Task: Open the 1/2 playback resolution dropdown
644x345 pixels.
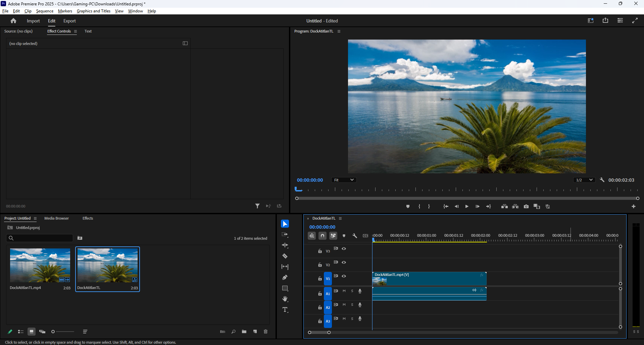Action: coord(584,180)
